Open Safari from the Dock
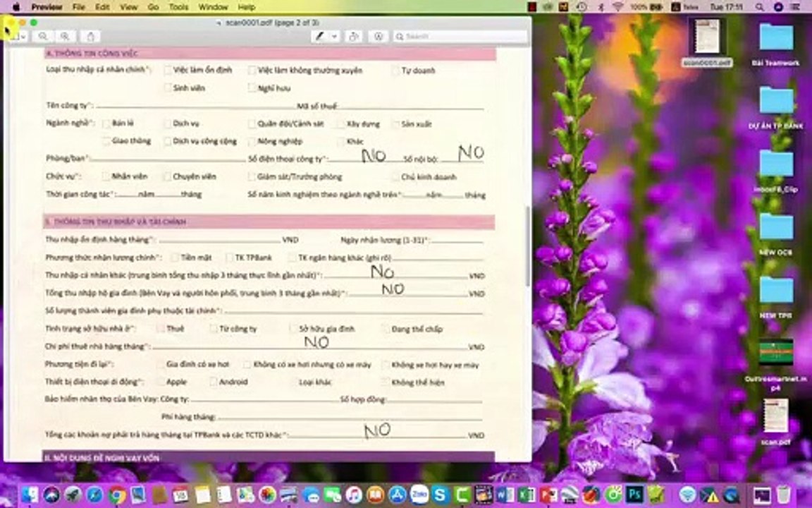 (94, 495)
